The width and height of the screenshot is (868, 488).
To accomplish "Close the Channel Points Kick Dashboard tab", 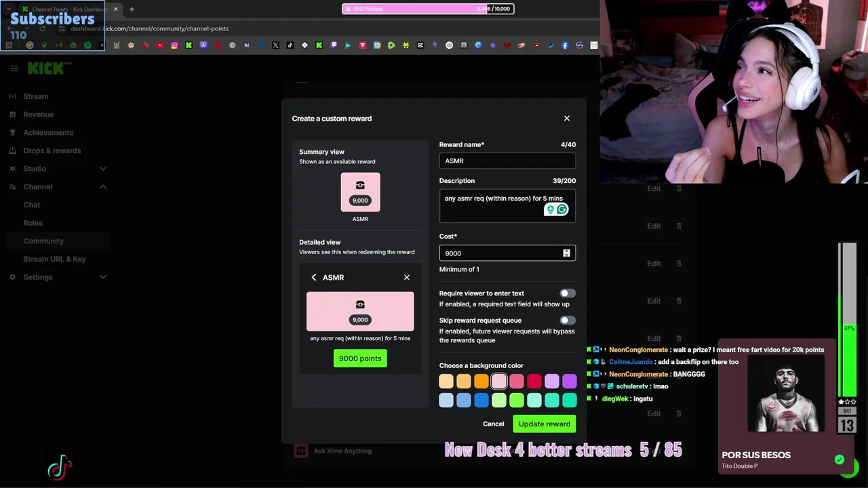I will pyautogui.click(x=116, y=9).
